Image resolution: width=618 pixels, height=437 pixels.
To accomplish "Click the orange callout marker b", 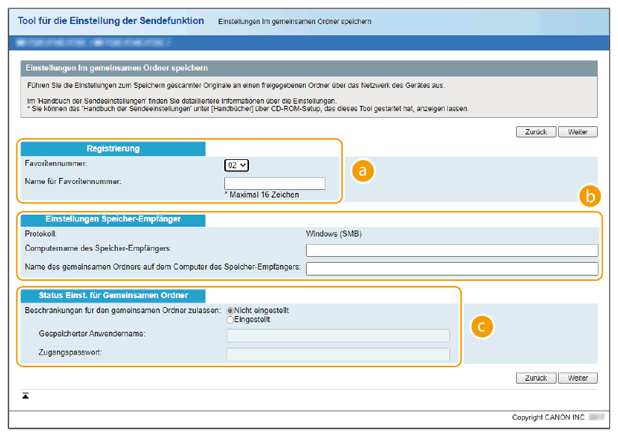I will [590, 196].
